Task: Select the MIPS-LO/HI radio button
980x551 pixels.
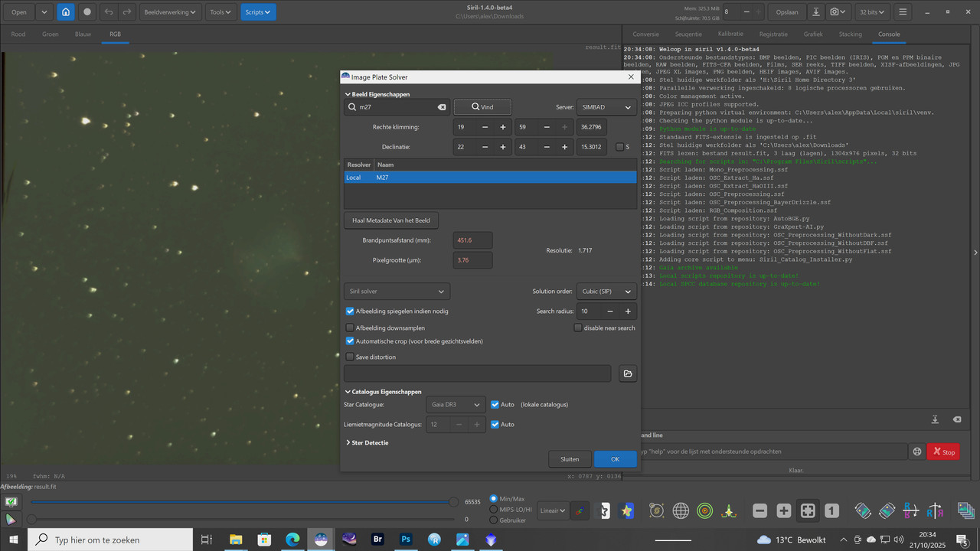Action: tap(494, 509)
